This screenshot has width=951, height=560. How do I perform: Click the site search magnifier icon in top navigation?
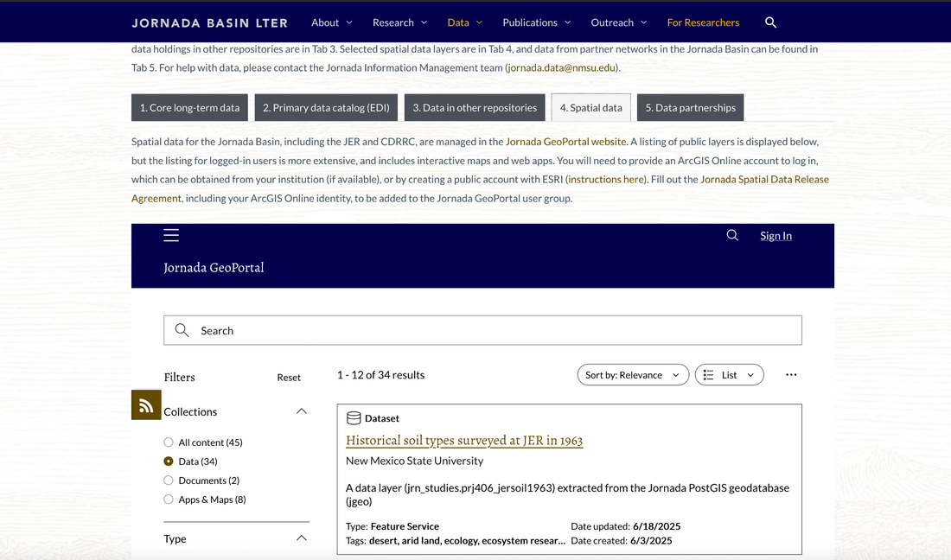tap(770, 22)
